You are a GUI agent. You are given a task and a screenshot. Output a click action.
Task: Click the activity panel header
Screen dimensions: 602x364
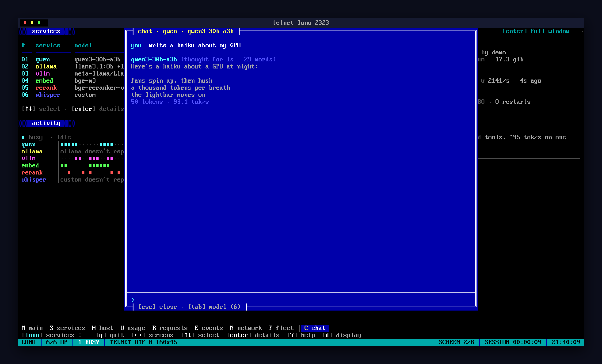pyautogui.click(x=46, y=123)
